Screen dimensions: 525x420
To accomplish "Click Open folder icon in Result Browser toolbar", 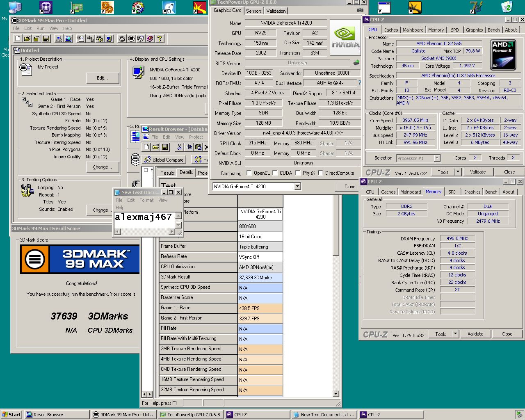I will (x=155, y=147).
